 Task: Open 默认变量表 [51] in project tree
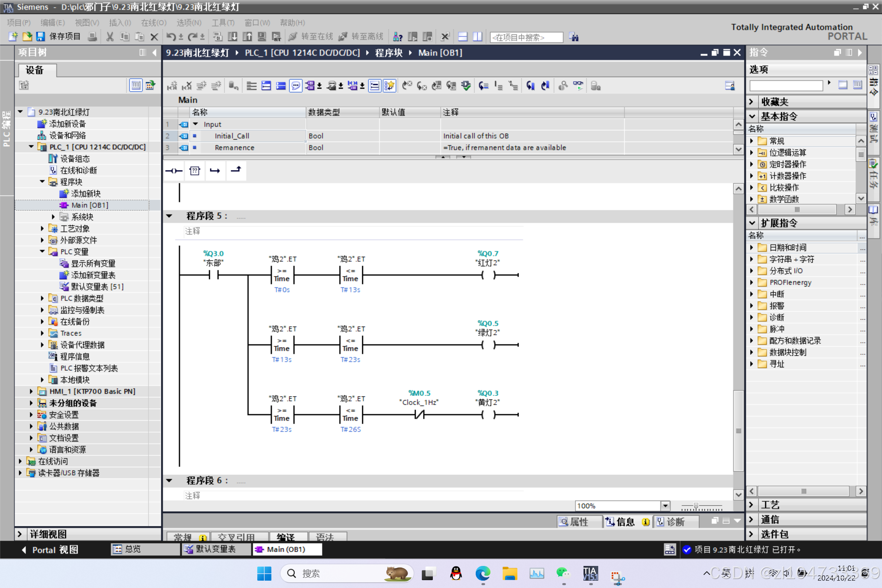coord(97,287)
